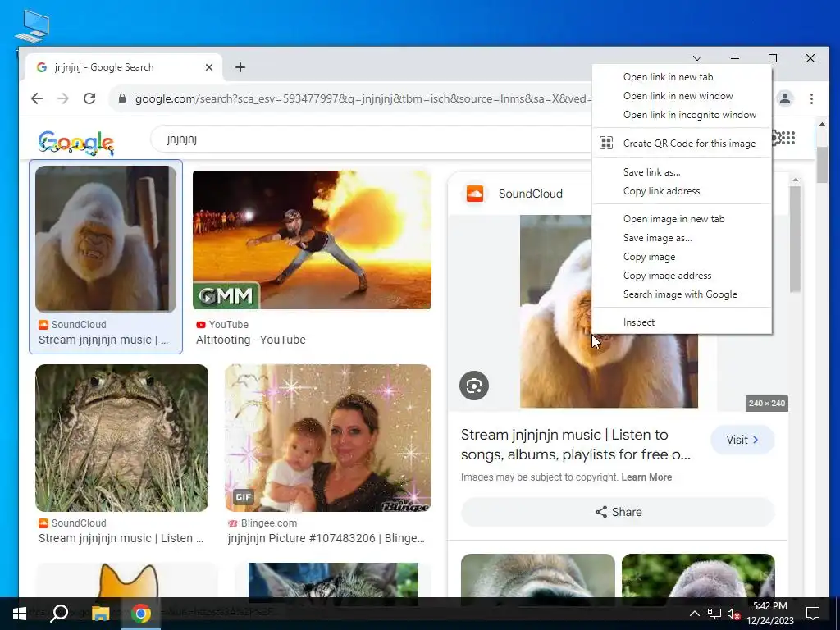The width and height of the screenshot is (840, 630).
Task: Open taskbar search magnifier
Action: coord(59,614)
